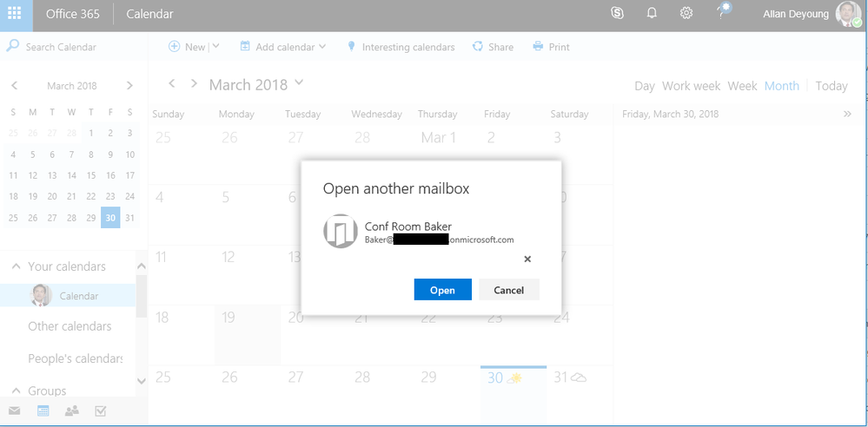
Task: Switch to the Calendar module icon
Action: click(x=43, y=411)
